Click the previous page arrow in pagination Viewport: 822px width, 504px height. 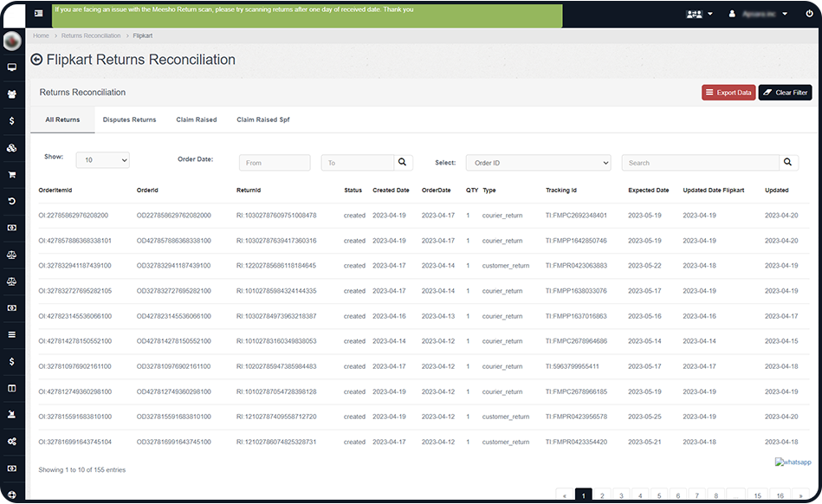point(565,495)
